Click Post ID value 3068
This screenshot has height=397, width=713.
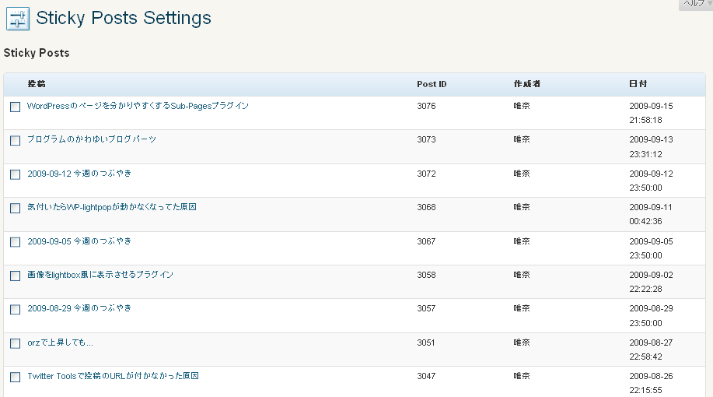(x=426, y=207)
